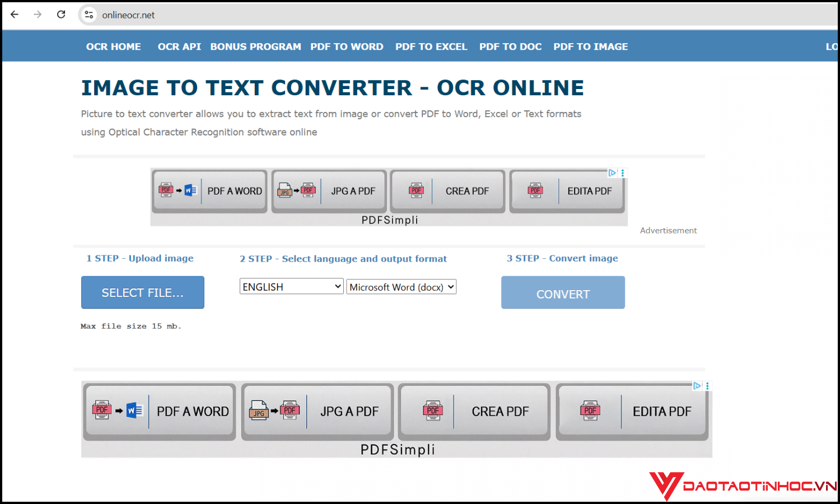Open the ENGLISH language dropdown
The image size is (840, 504).
tap(291, 287)
